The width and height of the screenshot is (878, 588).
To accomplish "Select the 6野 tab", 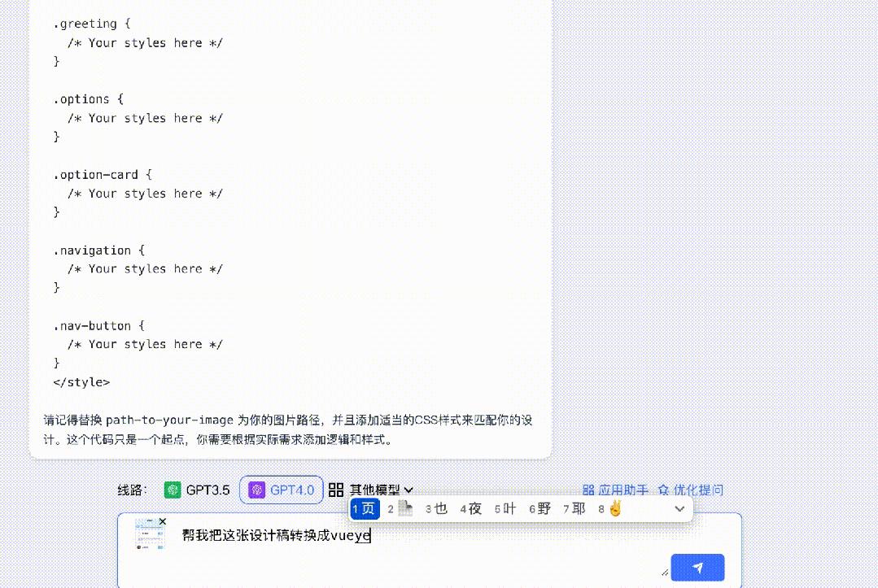I will click(539, 507).
